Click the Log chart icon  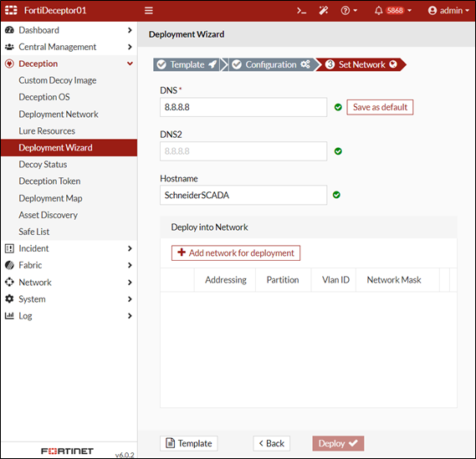coord(9,315)
